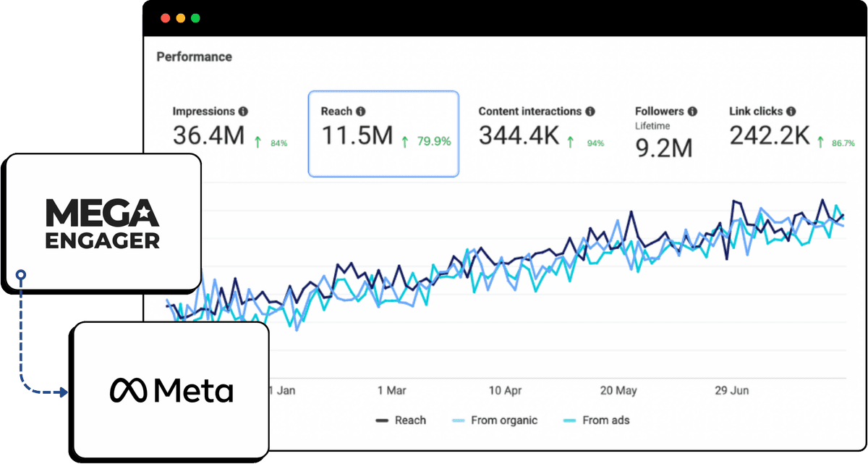Click the info icon for Content interactions
The height and width of the screenshot is (464, 868).
click(x=590, y=111)
